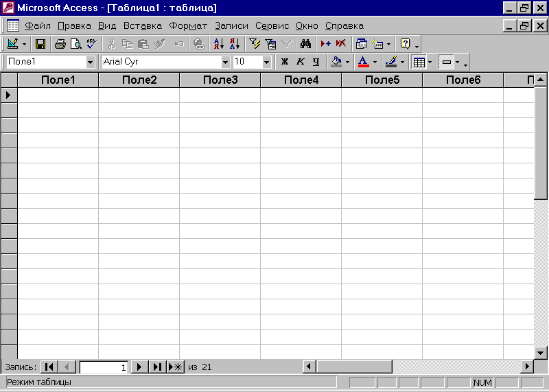Expand the font size 10 dropdown
The width and height of the screenshot is (549, 392).
tap(266, 62)
